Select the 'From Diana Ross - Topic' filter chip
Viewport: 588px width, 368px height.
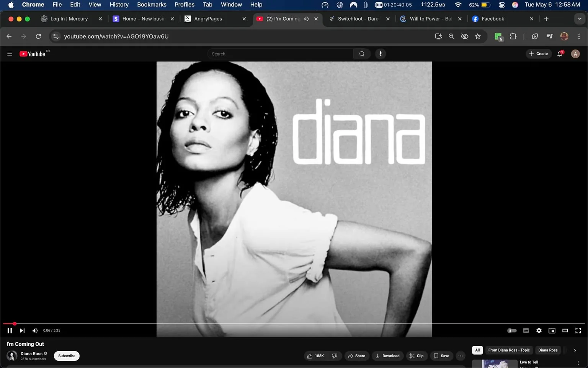click(509, 350)
